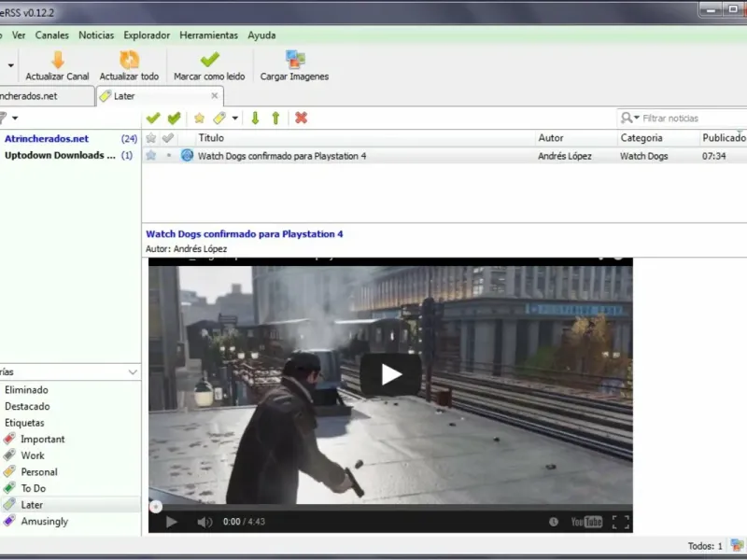Click the magnifier search icon in the filter box
The image size is (747, 560).
627,118
